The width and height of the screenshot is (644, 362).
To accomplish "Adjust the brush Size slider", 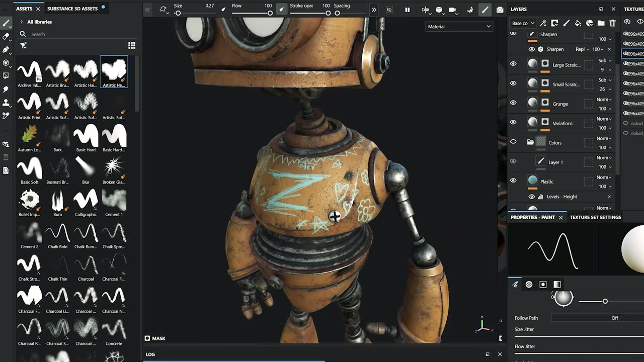I will (x=194, y=13).
